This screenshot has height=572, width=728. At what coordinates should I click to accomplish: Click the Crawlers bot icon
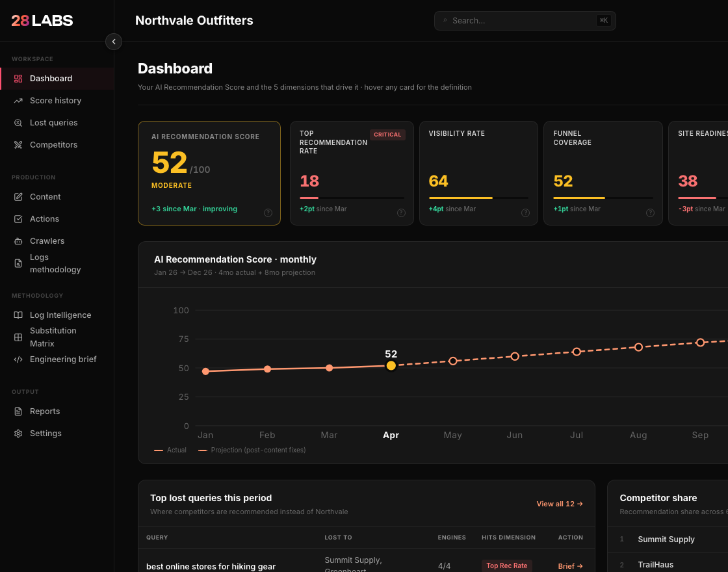[x=18, y=241]
